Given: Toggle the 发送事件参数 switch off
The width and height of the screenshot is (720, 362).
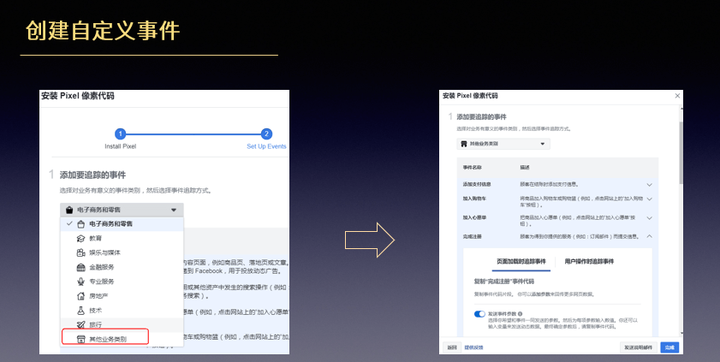Looking at the screenshot, I should (x=479, y=314).
